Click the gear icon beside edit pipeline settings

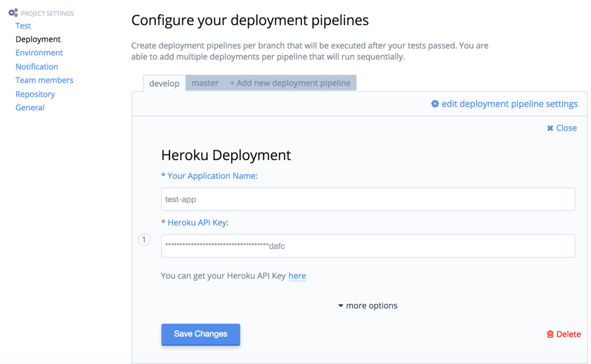click(x=435, y=104)
